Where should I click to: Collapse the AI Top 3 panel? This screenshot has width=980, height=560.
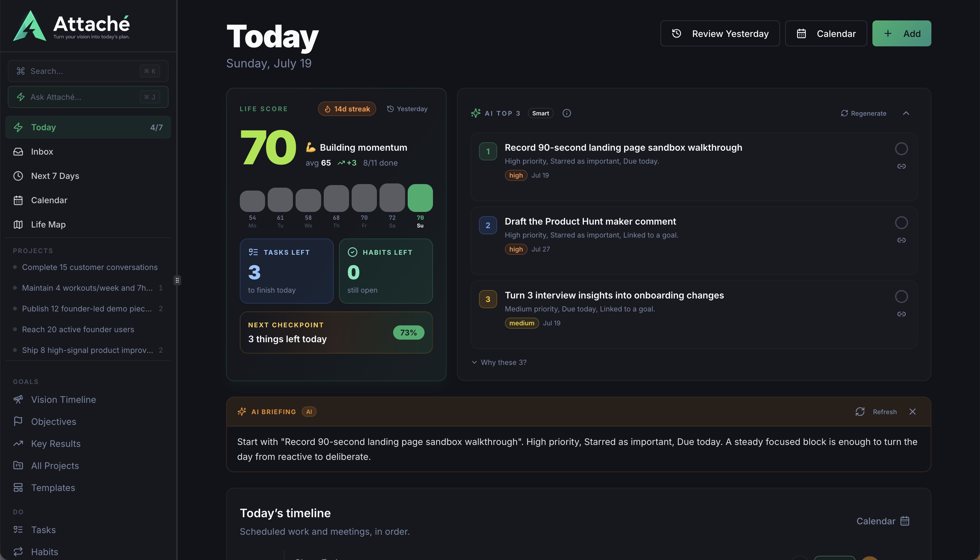click(906, 113)
